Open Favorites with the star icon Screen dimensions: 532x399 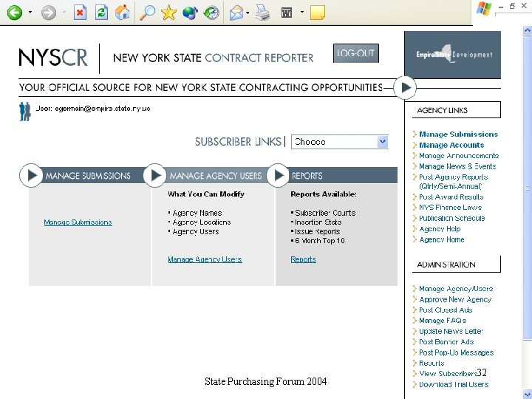click(168, 13)
